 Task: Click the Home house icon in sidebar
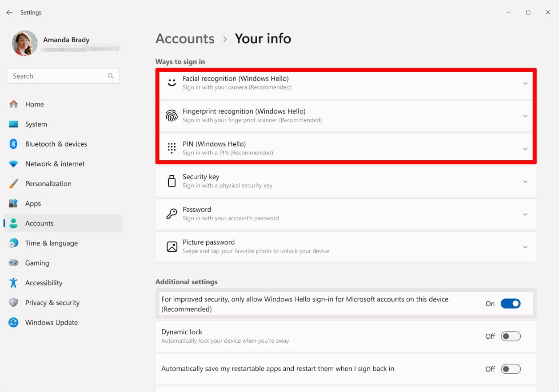14,104
